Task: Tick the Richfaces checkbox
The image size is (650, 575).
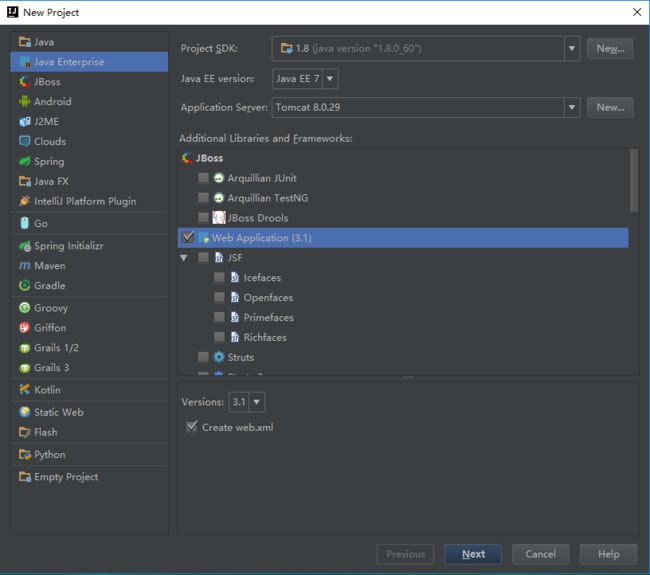Action: coord(219,337)
